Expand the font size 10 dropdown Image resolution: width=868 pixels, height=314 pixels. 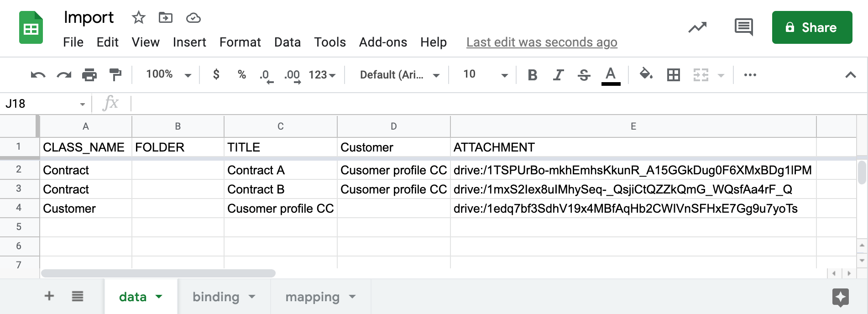(485, 74)
